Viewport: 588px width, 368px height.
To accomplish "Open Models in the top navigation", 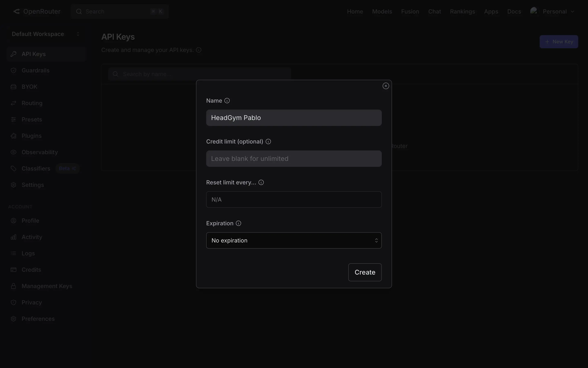I will [382, 11].
